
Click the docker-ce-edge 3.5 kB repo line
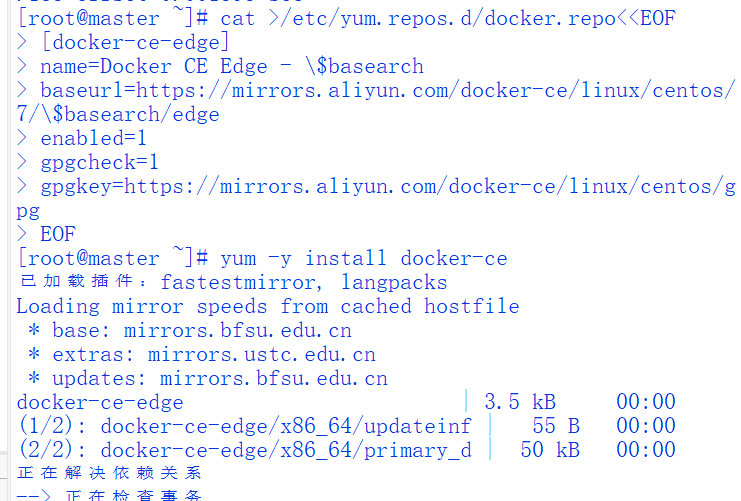point(100,402)
